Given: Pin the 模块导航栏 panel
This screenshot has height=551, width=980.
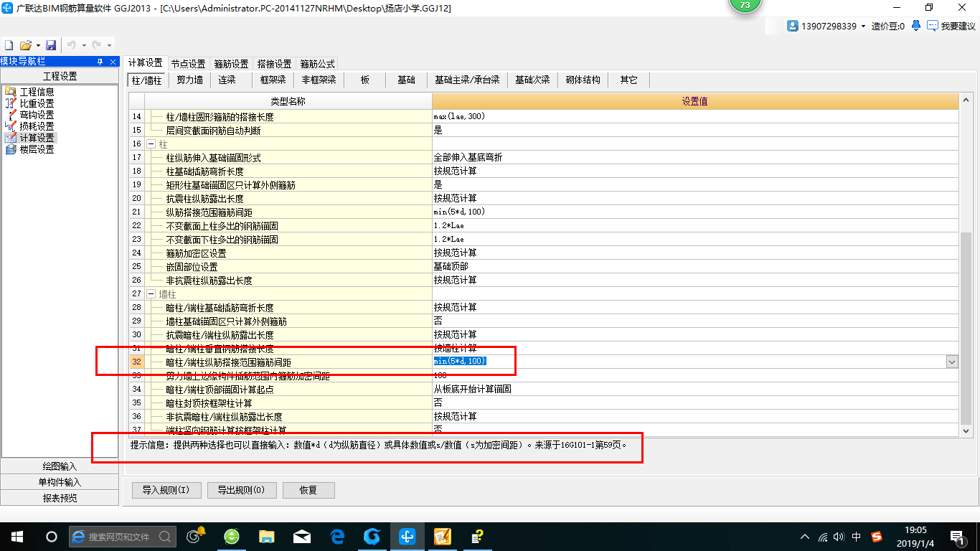Looking at the screenshot, I should (100, 62).
